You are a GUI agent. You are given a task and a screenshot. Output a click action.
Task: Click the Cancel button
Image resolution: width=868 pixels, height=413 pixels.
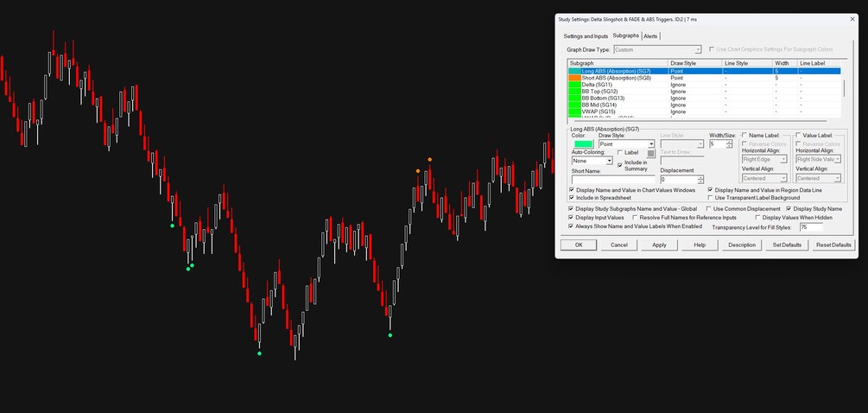coord(619,245)
